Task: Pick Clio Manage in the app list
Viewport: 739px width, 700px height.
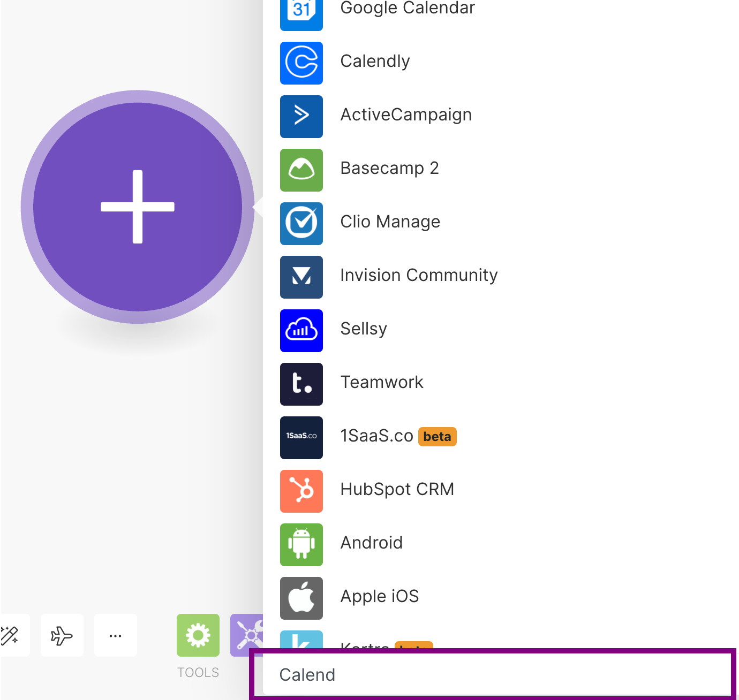Action: (x=390, y=222)
